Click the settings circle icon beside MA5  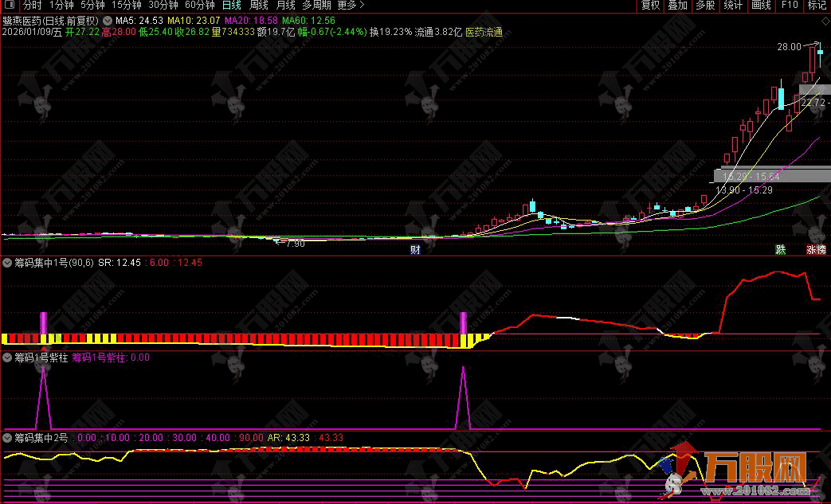pos(108,20)
